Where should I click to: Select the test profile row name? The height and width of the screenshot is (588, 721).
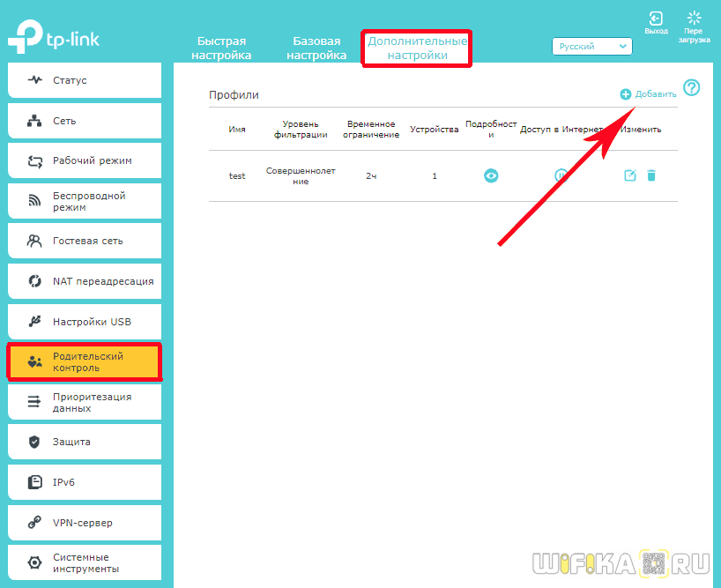pos(237,176)
